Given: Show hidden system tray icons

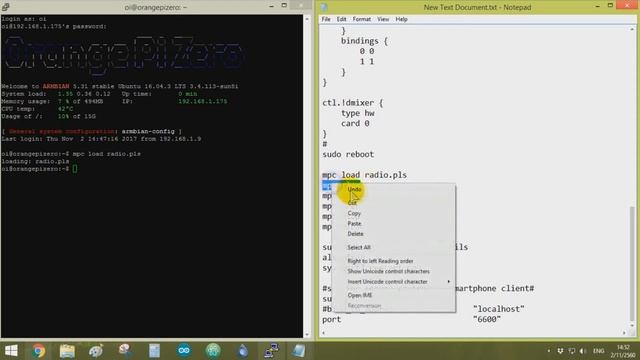Looking at the screenshot, I should 549,351.
